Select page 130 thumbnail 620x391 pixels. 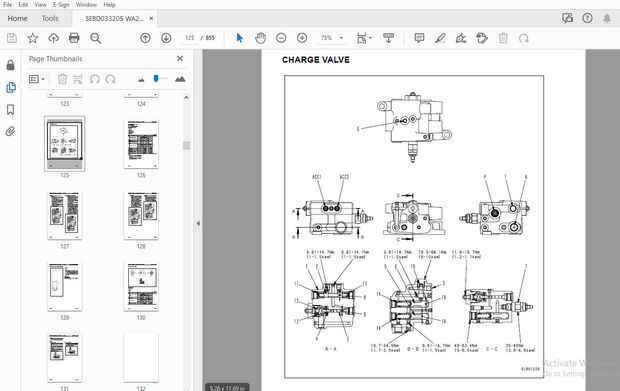pyautogui.click(x=141, y=287)
